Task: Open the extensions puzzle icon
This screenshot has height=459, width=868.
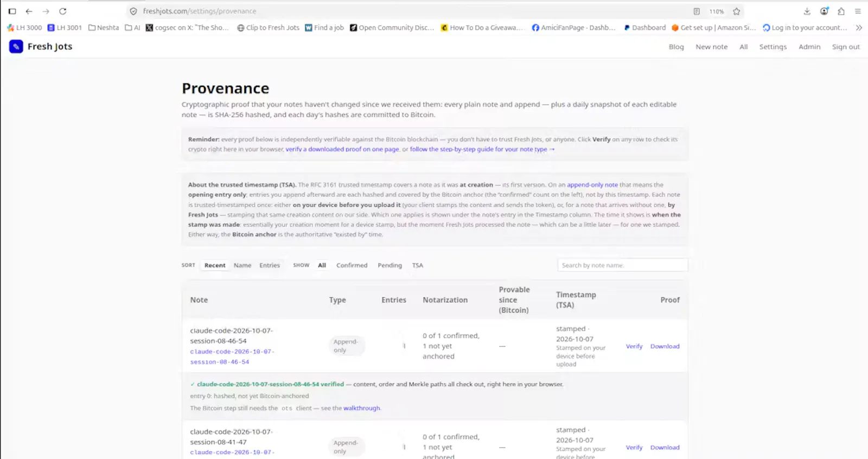Action: [x=841, y=11]
